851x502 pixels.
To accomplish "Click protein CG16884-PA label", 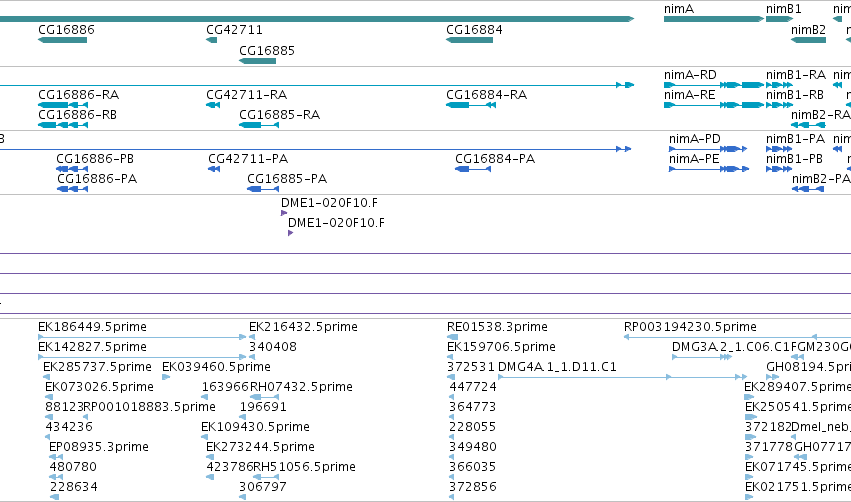I will pyautogui.click(x=495, y=159).
